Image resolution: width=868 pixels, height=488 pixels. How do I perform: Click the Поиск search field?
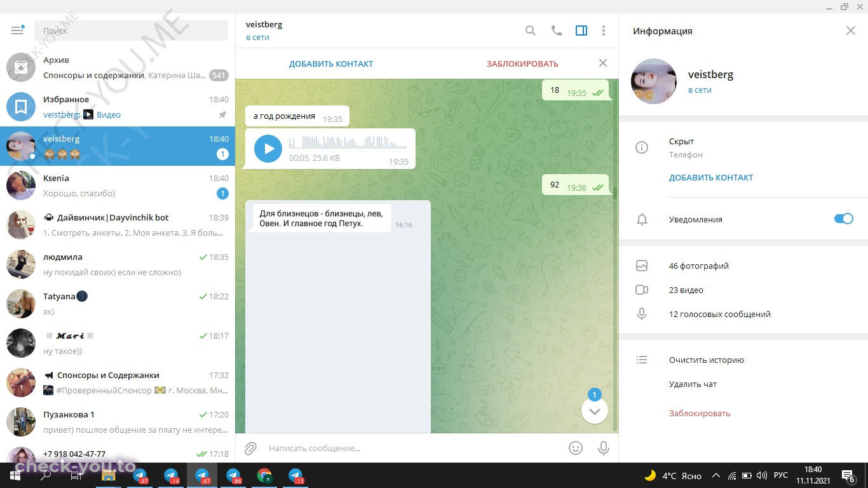tap(130, 30)
